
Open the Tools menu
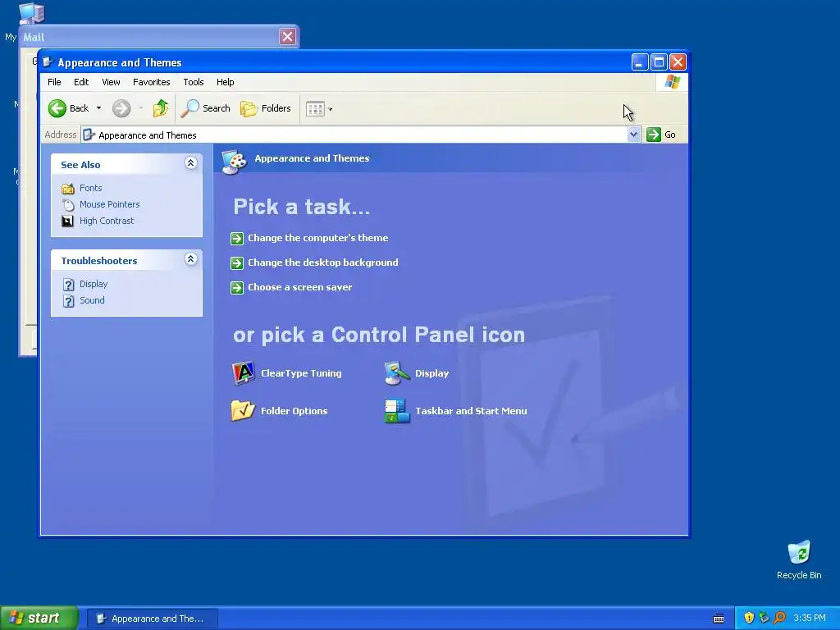194,82
